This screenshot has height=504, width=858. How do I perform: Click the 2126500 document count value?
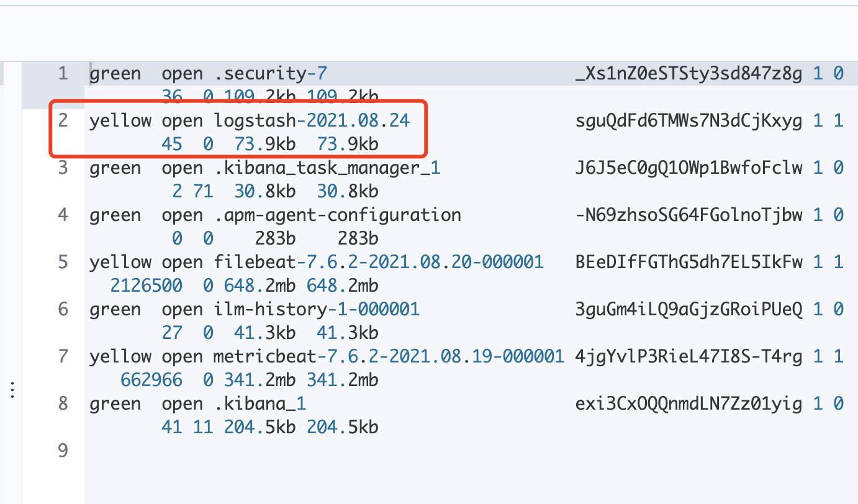coord(147,286)
